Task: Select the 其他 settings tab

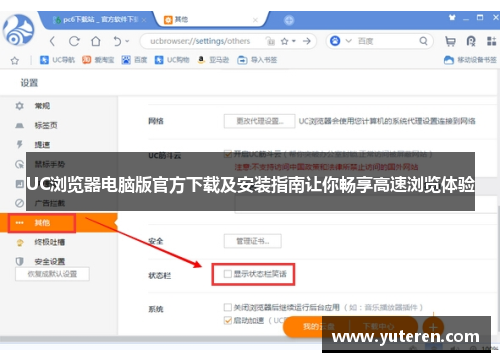Action: [210, 20]
